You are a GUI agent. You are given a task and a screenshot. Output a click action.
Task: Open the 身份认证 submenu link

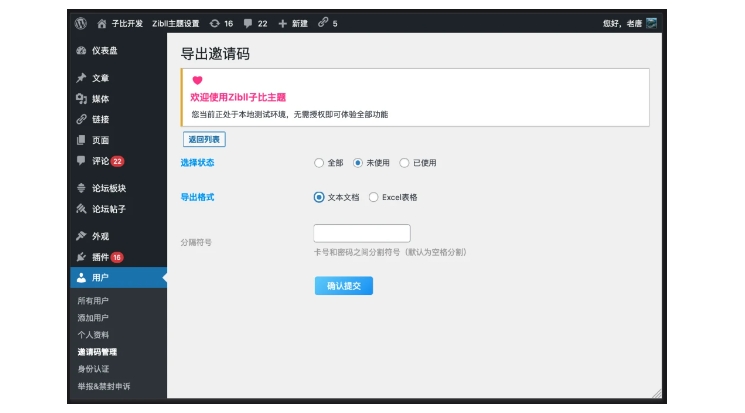93,369
